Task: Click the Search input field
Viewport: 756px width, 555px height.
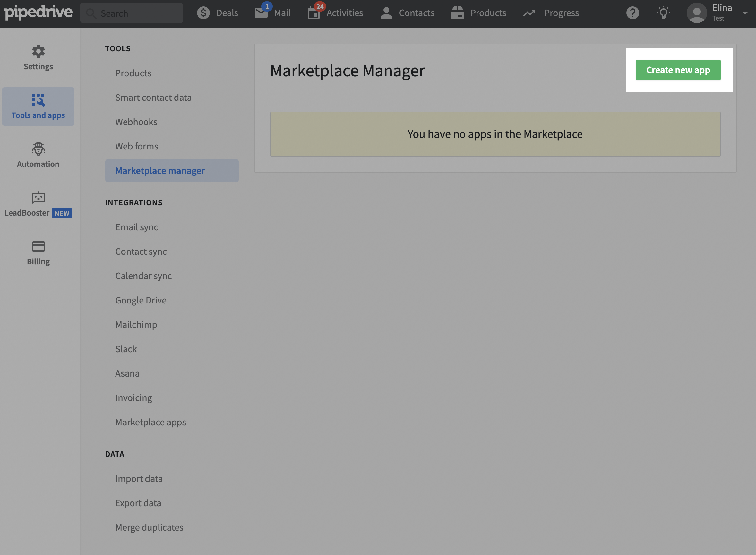Action: point(132,13)
